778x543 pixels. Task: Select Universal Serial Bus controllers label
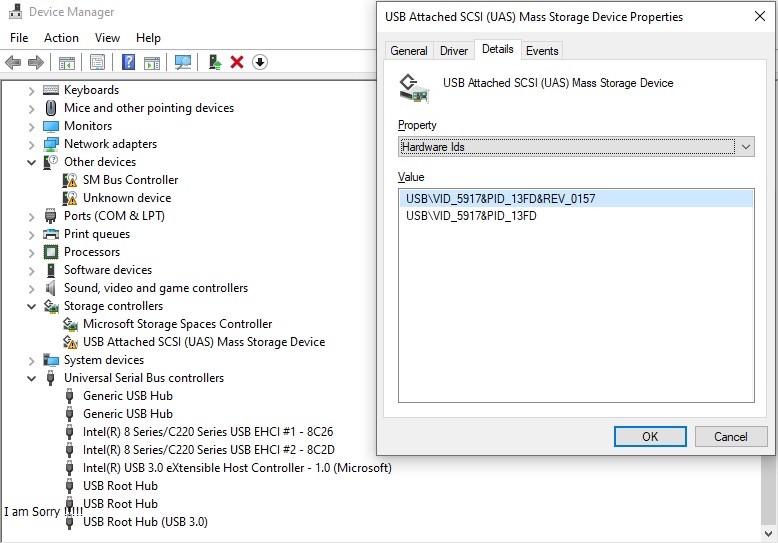tap(144, 378)
